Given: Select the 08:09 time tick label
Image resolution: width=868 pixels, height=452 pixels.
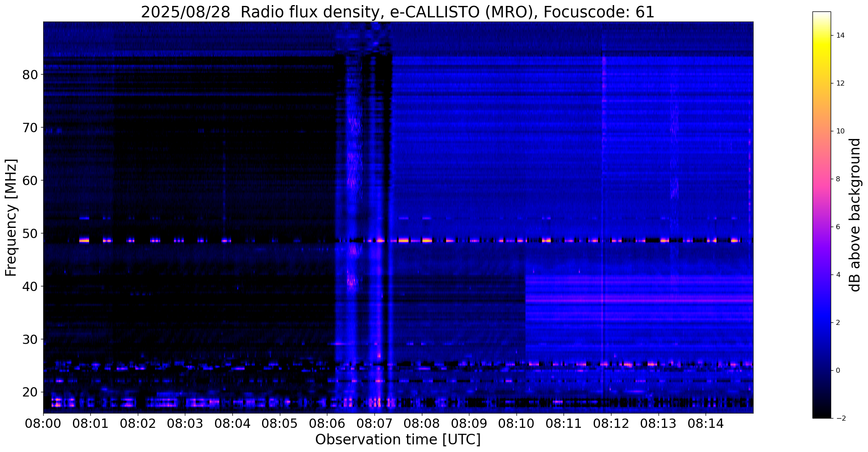Looking at the screenshot, I should [x=469, y=423].
